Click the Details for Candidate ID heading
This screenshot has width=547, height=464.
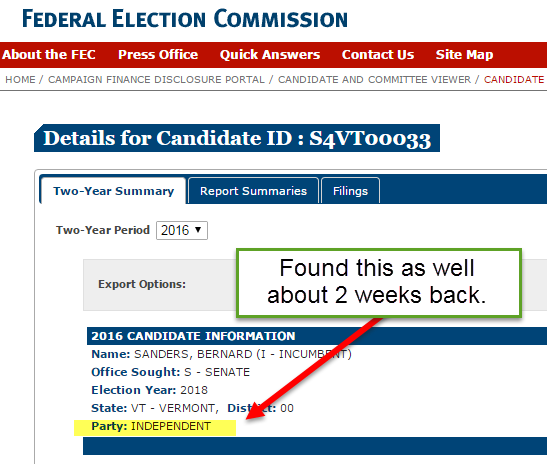tap(237, 138)
